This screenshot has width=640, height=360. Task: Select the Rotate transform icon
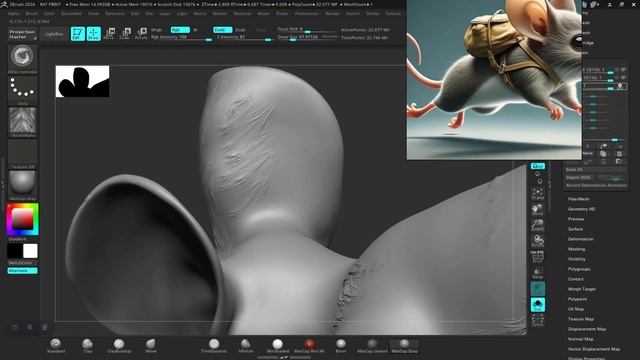[x=141, y=33]
